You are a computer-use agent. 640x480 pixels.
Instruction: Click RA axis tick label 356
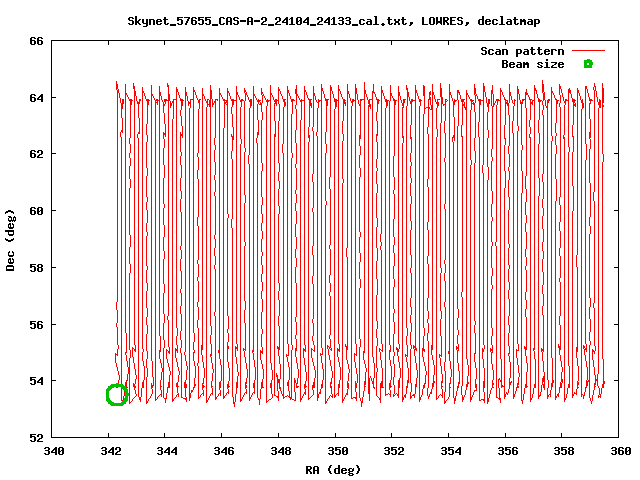pyautogui.click(x=508, y=451)
